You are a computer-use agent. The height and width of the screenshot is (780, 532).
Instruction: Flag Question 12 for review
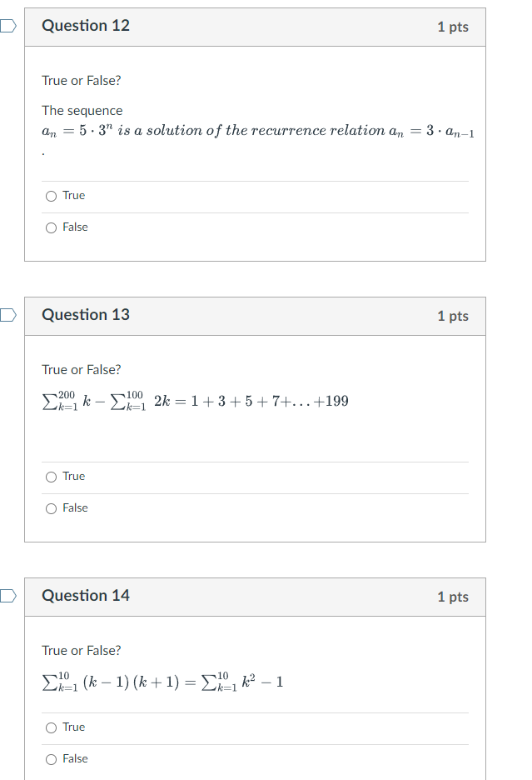click(x=7, y=26)
